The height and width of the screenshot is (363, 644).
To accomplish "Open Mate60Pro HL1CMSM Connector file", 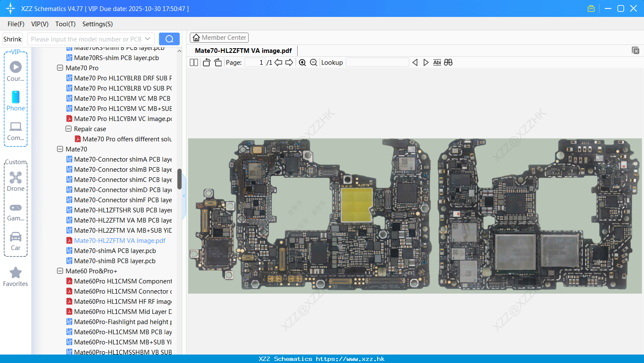I will [119, 291].
